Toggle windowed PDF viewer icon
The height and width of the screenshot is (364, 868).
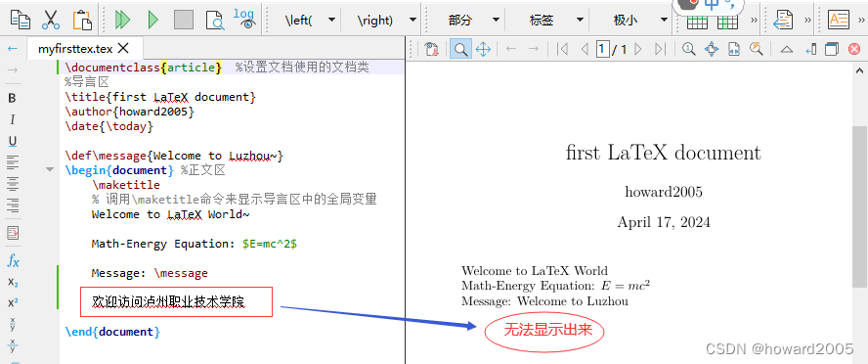pyautogui.click(x=832, y=49)
